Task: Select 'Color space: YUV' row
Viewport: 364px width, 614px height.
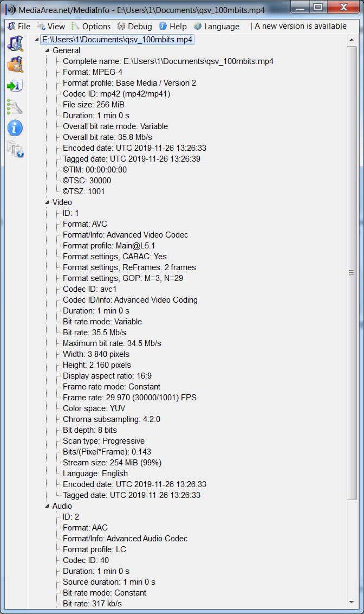Action: [x=94, y=408]
